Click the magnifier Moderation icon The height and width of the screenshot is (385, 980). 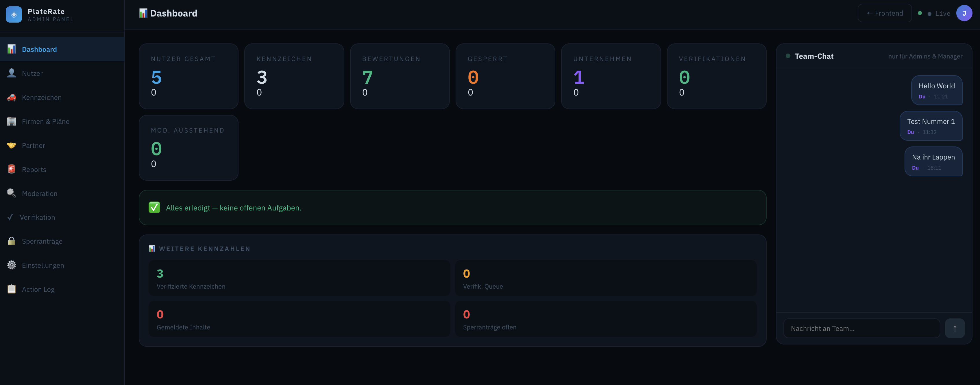click(x=11, y=193)
